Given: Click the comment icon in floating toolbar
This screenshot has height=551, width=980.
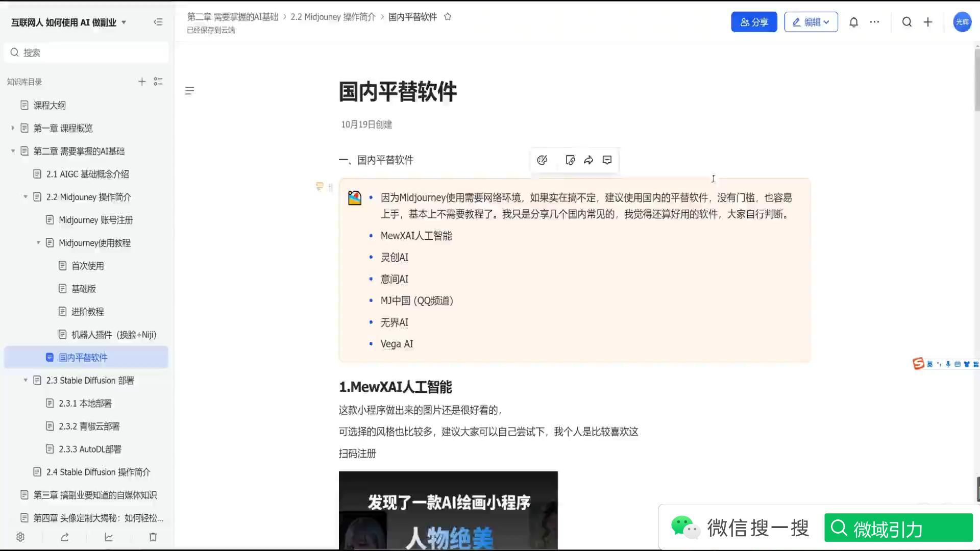Looking at the screenshot, I should pyautogui.click(x=607, y=160).
